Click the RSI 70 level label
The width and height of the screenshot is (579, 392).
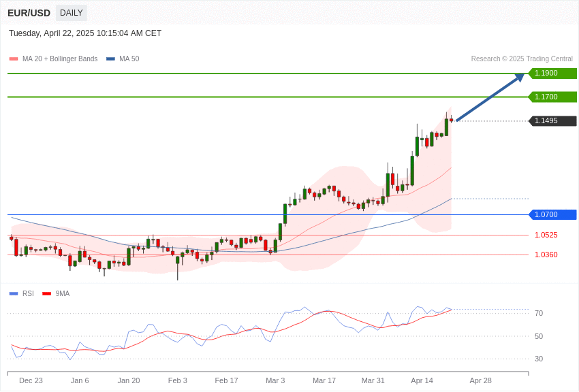(539, 313)
